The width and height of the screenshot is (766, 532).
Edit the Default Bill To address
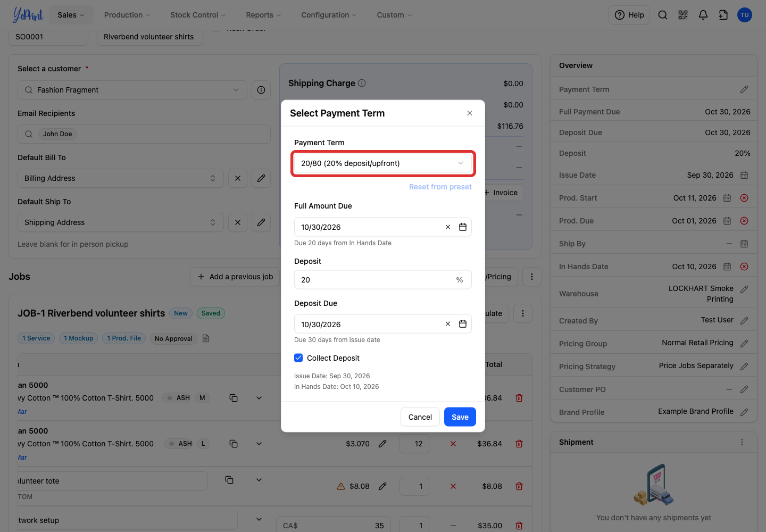pyautogui.click(x=261, y=178)
